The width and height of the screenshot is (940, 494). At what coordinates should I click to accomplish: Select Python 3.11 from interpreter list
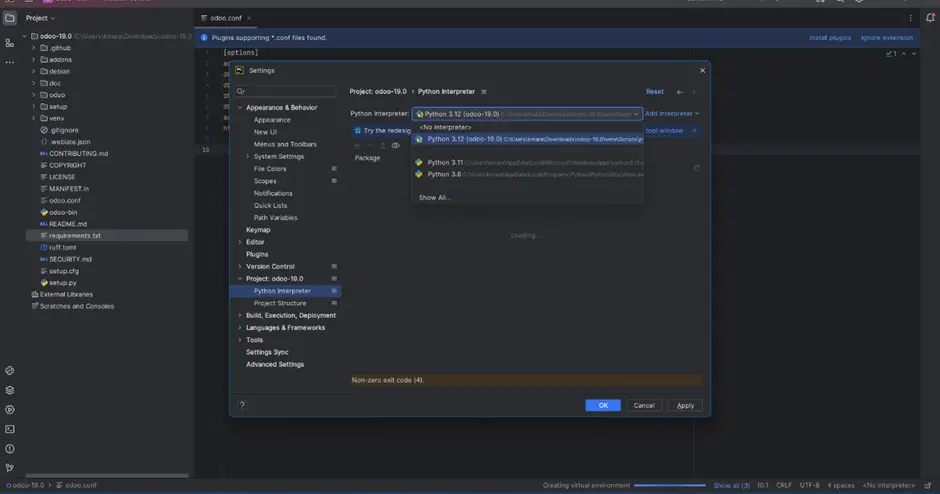[527, 162]
